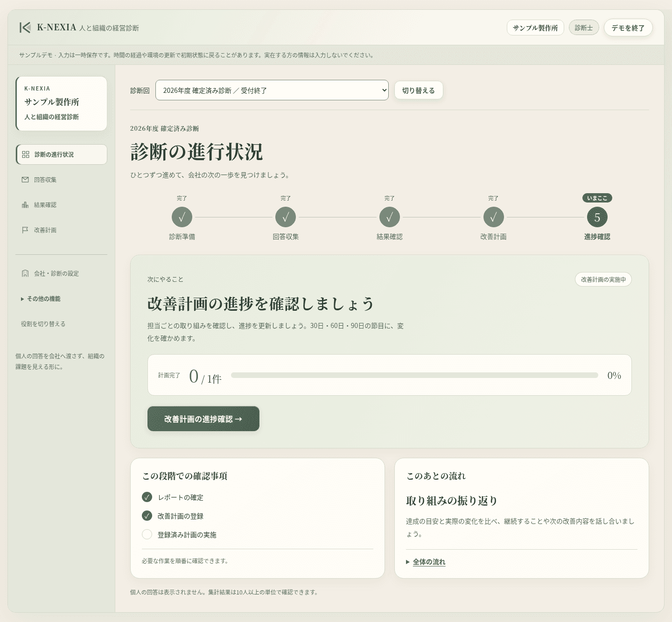Click the K-NEXIA logo icon
The width and height of the screenshot is (672, 622).
[x=25, y=28]
